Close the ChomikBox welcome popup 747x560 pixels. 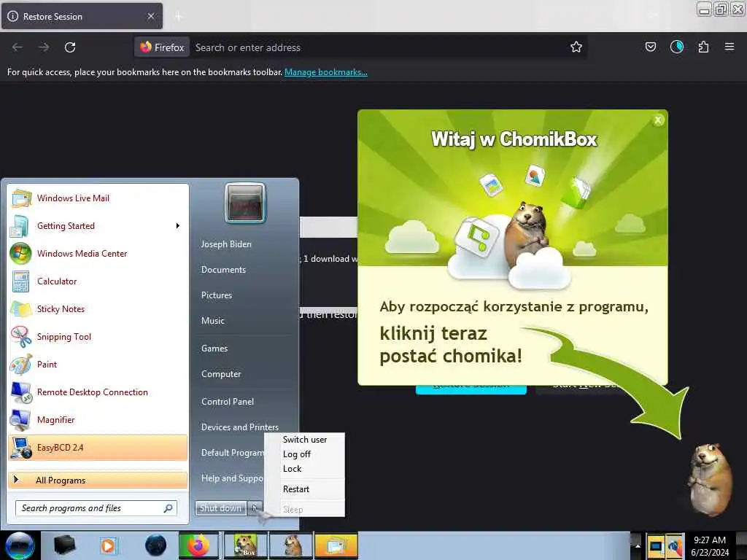(658, 120)
